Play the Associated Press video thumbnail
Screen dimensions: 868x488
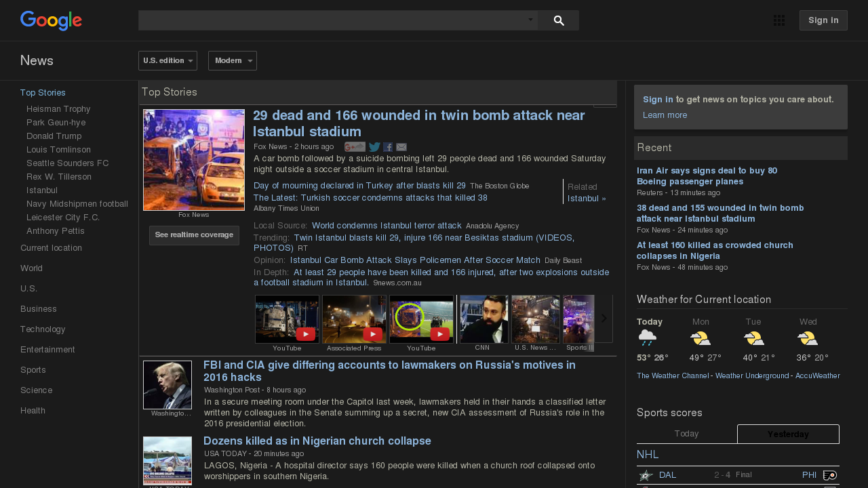click(x=354, y=319)
